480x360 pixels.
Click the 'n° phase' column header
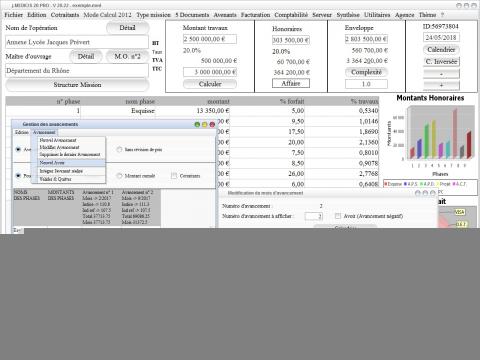point(43,101)
